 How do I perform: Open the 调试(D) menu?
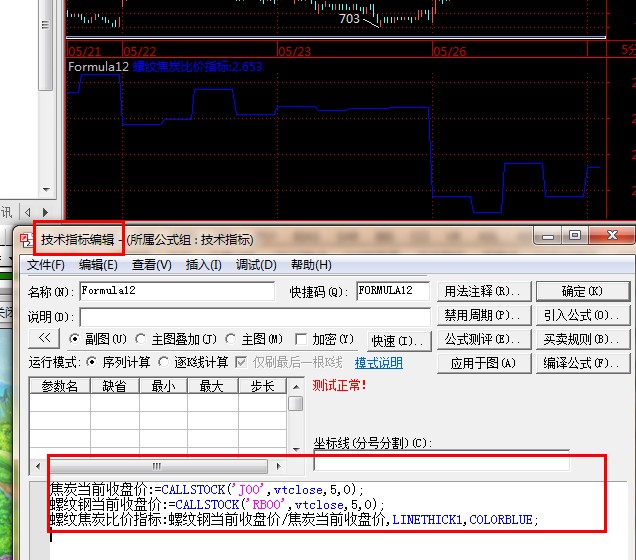(x=256, y=265)
